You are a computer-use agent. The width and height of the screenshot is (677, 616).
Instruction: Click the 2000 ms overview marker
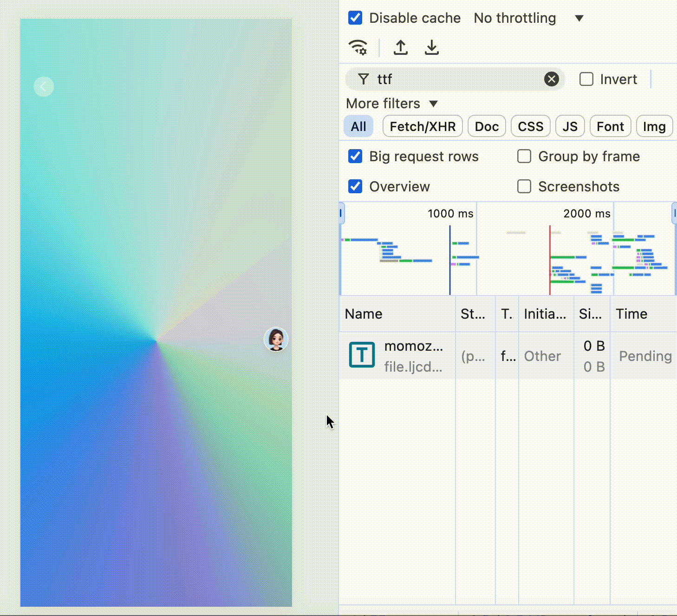pos(587,214)
